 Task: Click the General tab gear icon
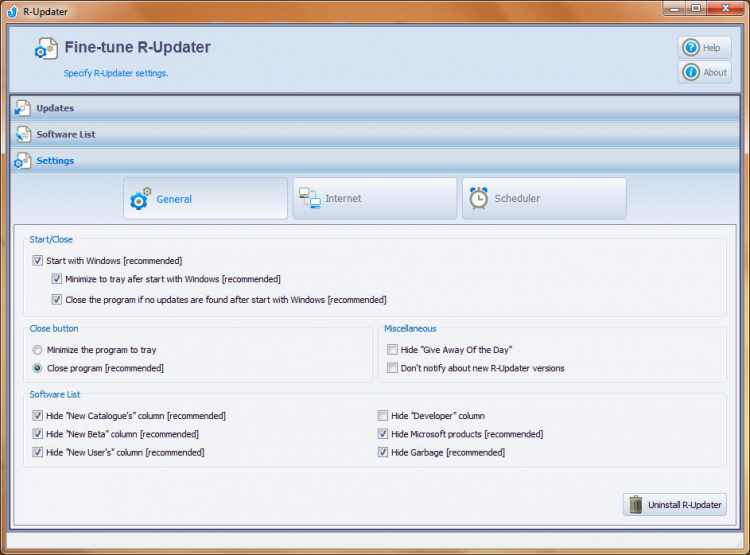pos(140,199)
